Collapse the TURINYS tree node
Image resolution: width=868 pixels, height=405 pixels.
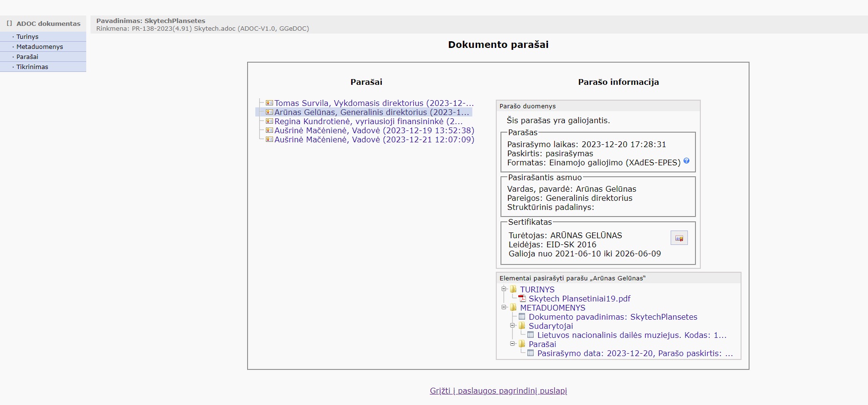click(x=503, y=289)
